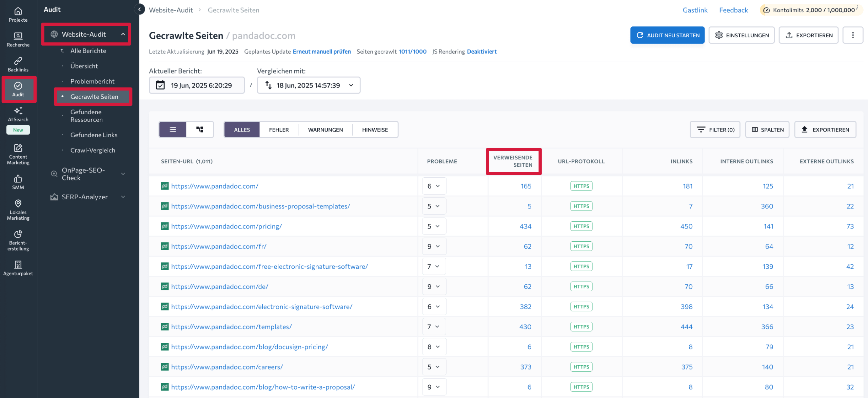868x398 pixels.
Task: Click the OnPage-SEO-Check magnifier icon
Action: (54, 174)
